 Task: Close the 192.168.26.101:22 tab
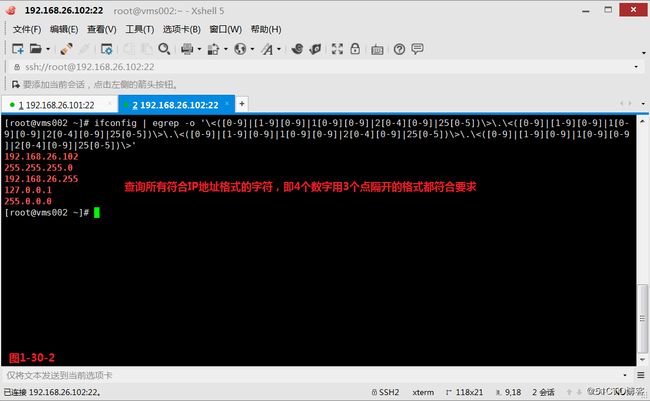point(110,103)
